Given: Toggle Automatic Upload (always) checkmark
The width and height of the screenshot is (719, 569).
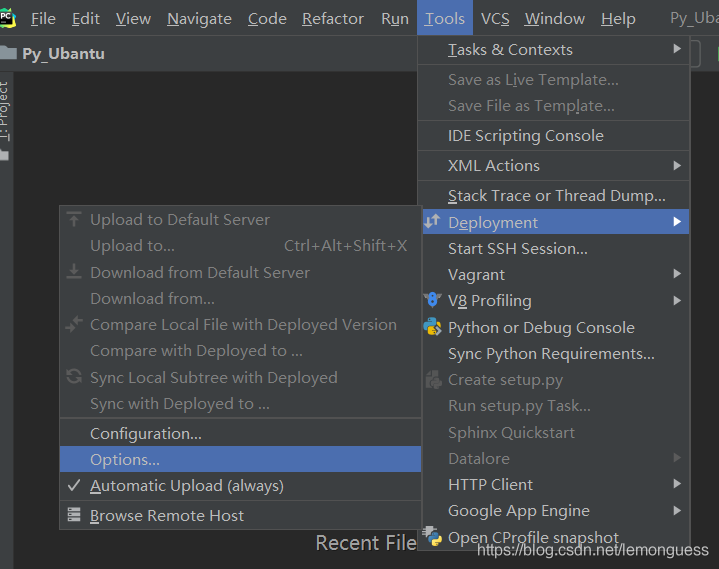Looking at the screenshot, I should point(73,485).
